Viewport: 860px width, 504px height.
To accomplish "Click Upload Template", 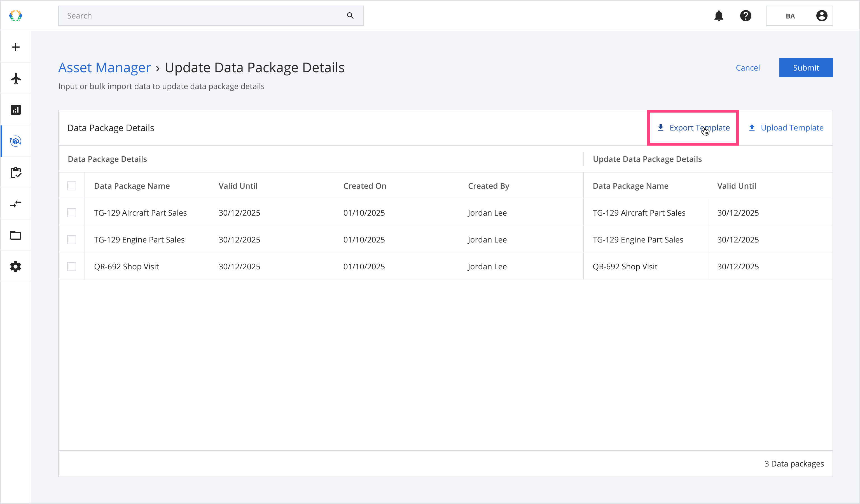I will tap(786, 128).
